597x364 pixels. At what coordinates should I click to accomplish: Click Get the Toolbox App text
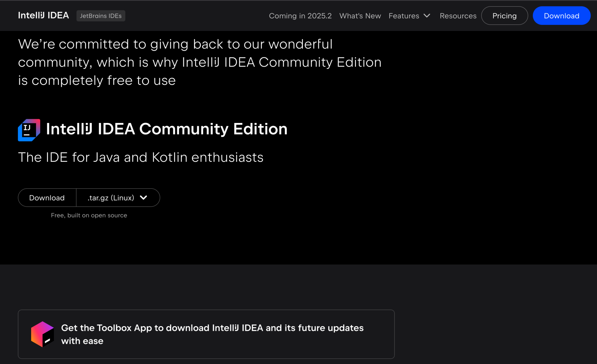click(212, 328)
